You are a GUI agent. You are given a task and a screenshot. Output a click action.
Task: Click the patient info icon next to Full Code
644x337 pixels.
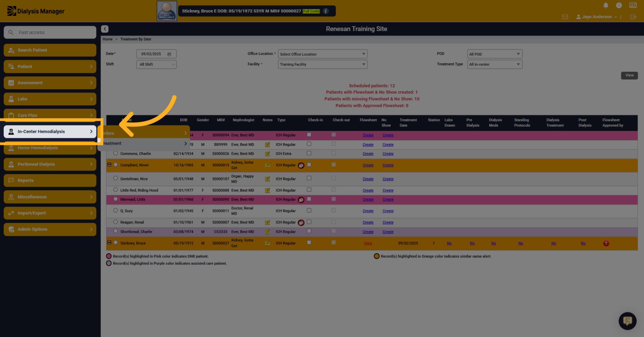click(326, 11)
